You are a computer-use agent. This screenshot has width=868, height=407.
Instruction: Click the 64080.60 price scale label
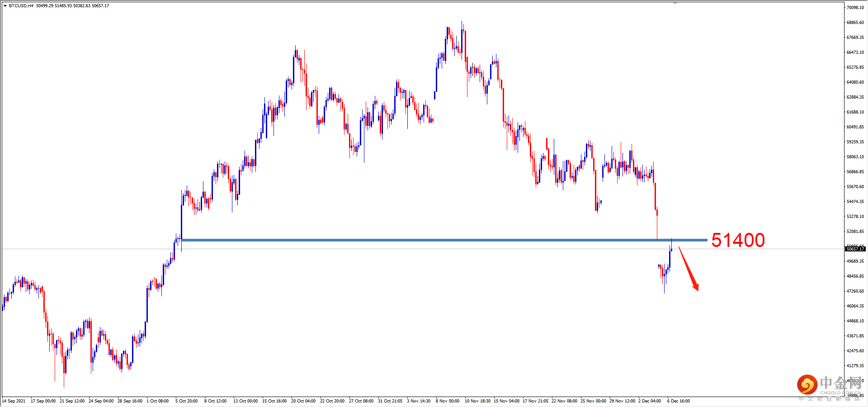click(855, 82)
